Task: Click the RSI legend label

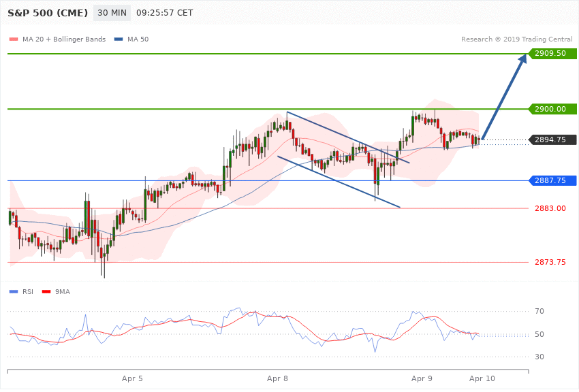Action: 28,292
